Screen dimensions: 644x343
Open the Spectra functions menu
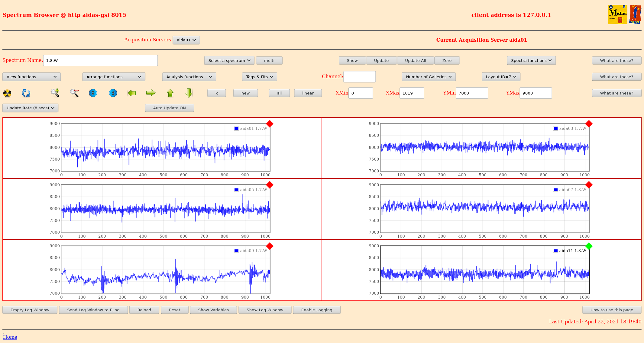point(531,60)
